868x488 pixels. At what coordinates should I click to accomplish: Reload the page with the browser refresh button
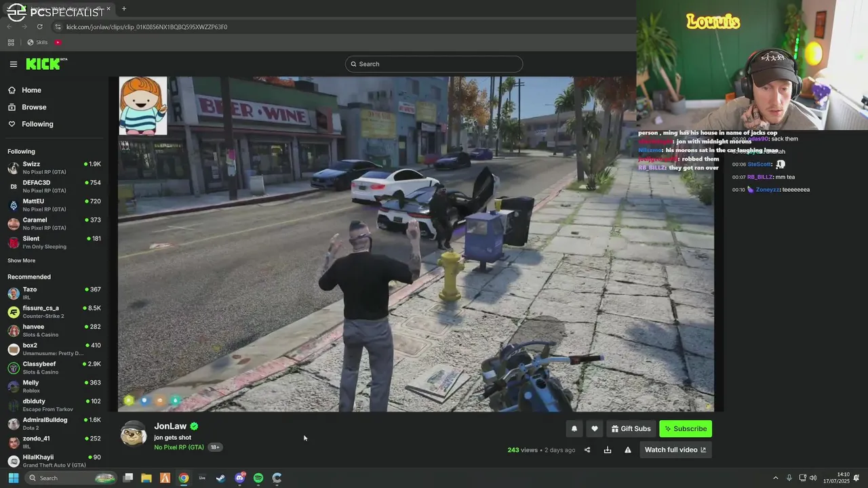coord(40,27)
